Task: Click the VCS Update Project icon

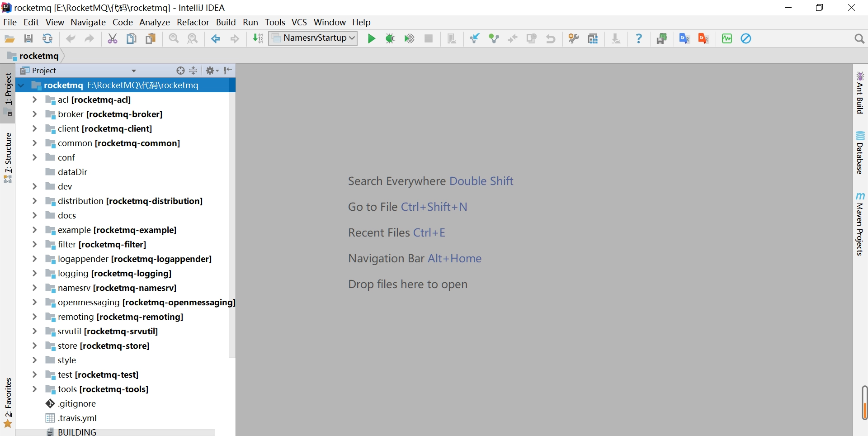Action: [475, 39]
